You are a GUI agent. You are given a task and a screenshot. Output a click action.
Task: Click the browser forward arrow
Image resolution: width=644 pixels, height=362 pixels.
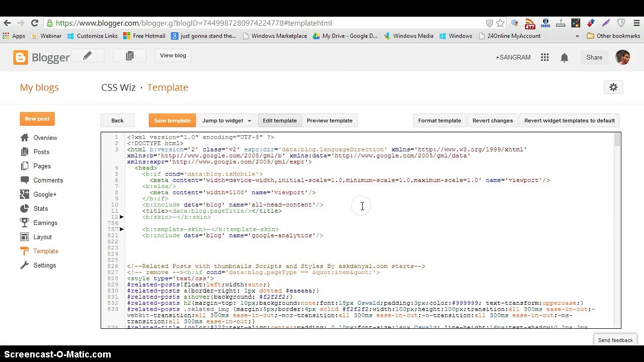21,23
